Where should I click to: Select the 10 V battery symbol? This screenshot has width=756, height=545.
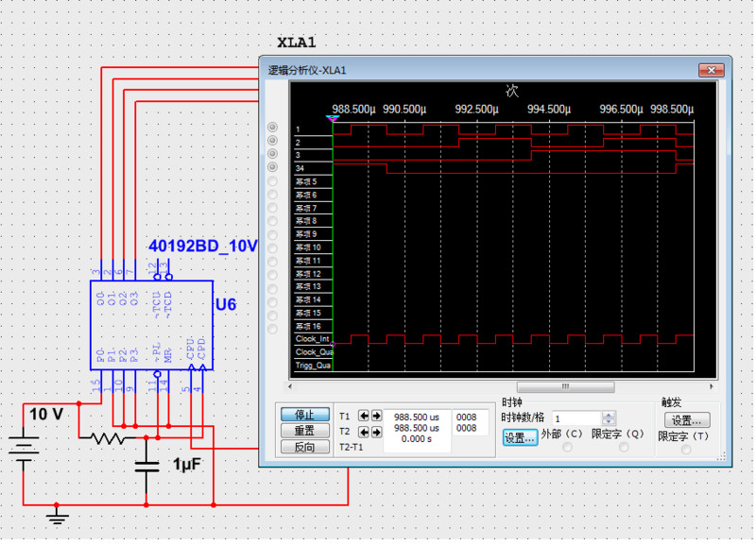point(23,446)
